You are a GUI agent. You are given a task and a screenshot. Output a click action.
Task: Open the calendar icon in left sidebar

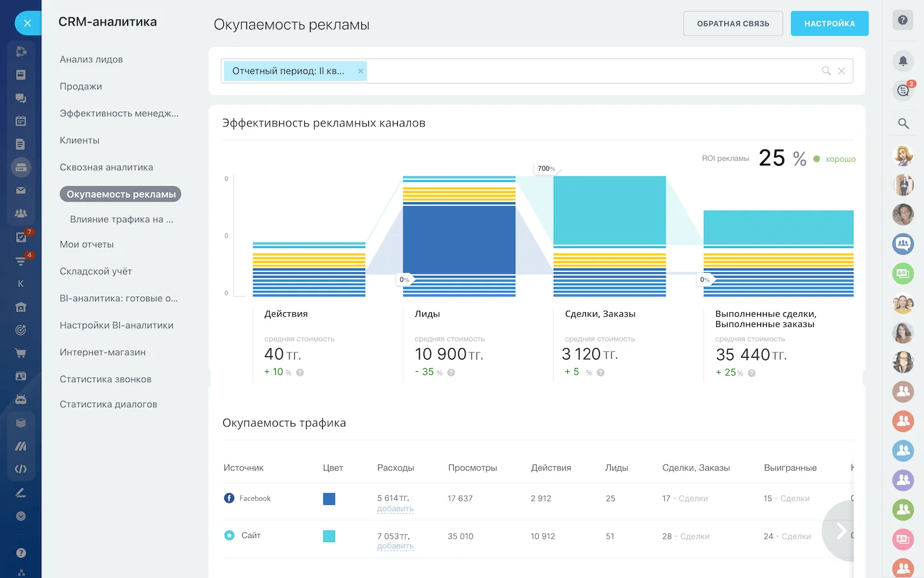[21, 121]
